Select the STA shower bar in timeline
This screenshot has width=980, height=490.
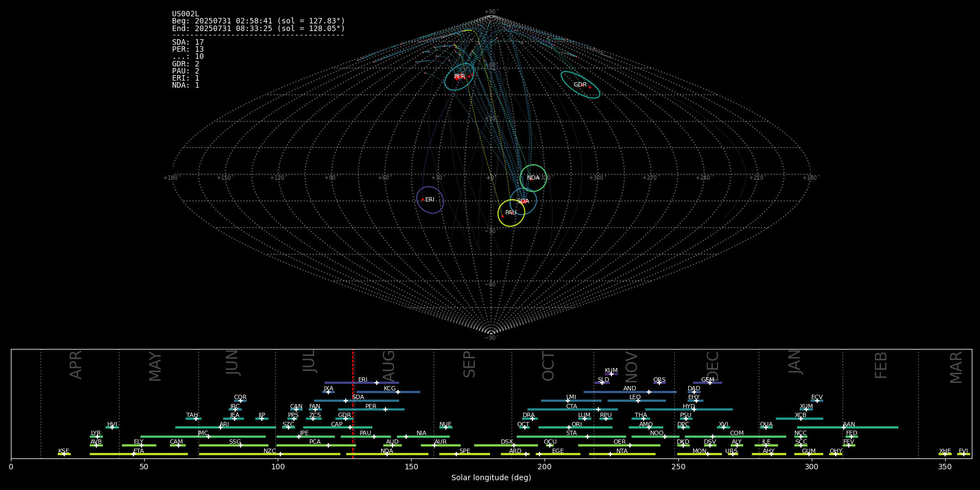(571, 437)
